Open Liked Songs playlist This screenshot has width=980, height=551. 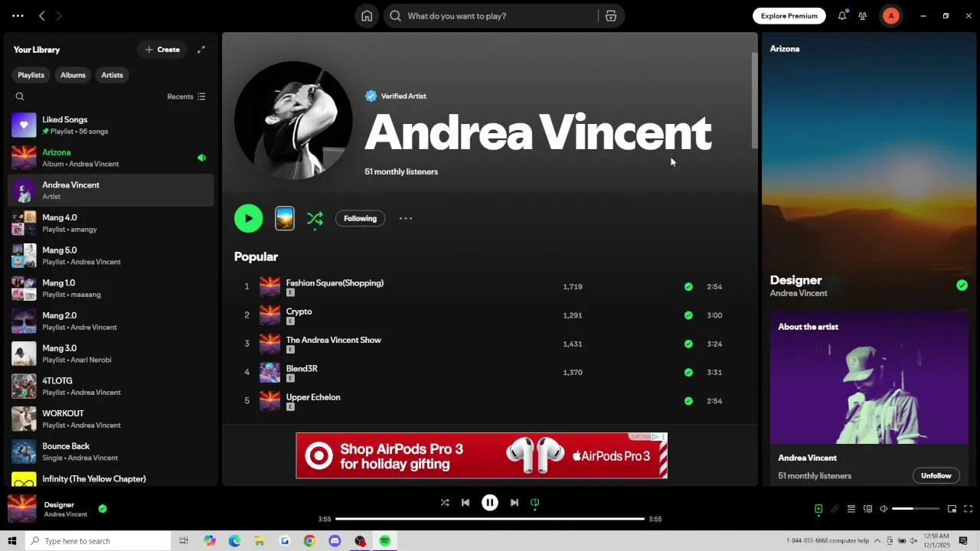tap(111, 125)
